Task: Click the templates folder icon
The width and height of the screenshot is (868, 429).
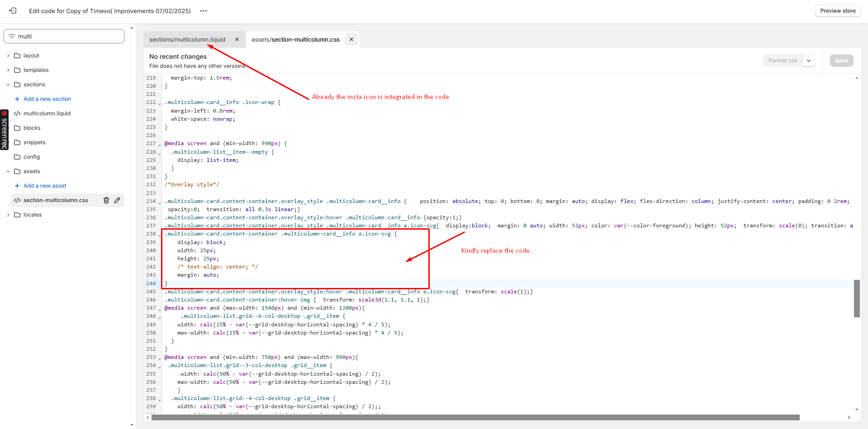Action: [x=17, y=70]
